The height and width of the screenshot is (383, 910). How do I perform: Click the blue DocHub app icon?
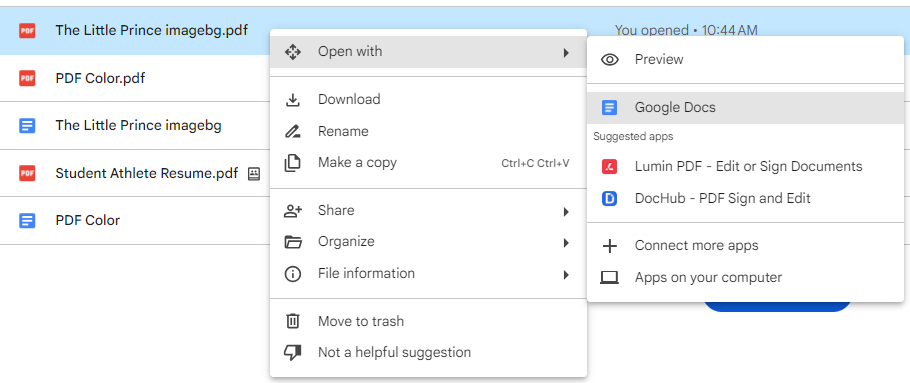coord(609,198)
